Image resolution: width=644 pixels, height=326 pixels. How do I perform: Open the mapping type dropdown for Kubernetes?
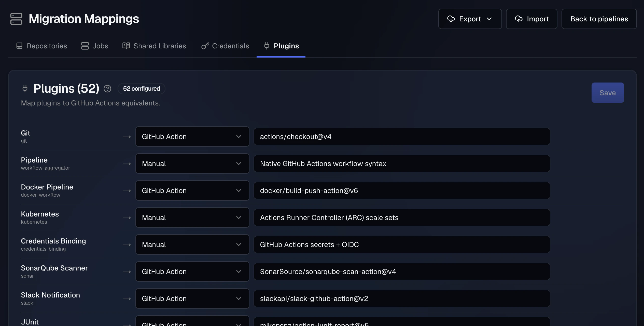pos(192,218)
